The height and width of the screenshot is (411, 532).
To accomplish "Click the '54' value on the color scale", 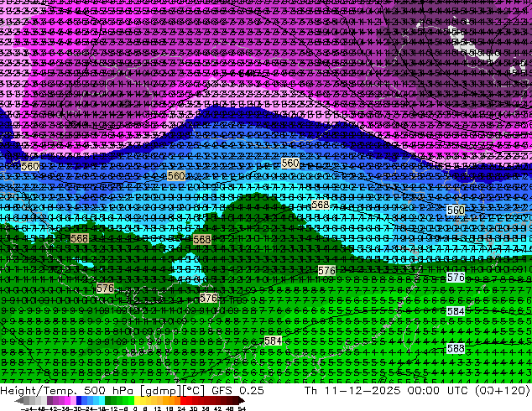I will (x=242, y=408).
